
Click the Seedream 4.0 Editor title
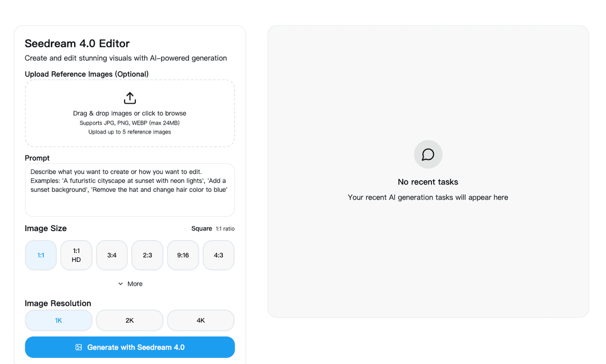click(77, 43)
